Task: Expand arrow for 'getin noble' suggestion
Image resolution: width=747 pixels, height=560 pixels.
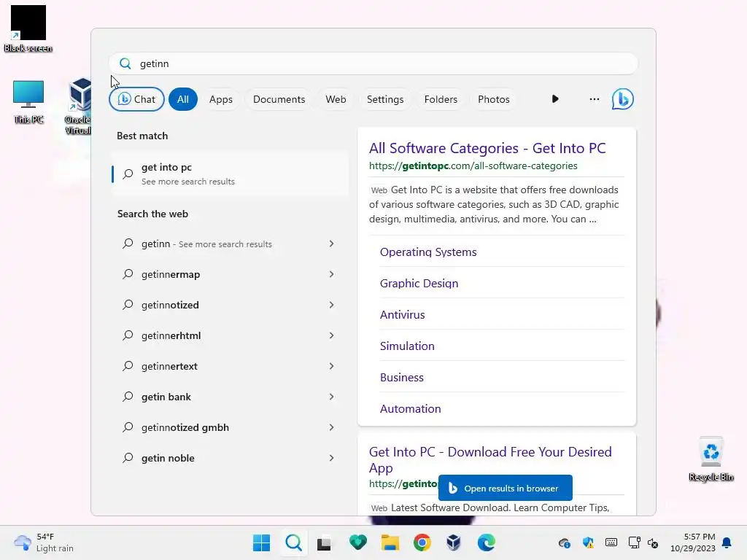Action: [x=332, y=458]
